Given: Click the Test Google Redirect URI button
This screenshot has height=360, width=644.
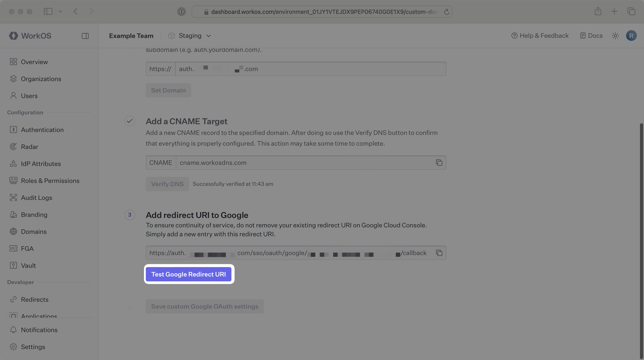Looking at the screenshot, I should tap(189, 274).
